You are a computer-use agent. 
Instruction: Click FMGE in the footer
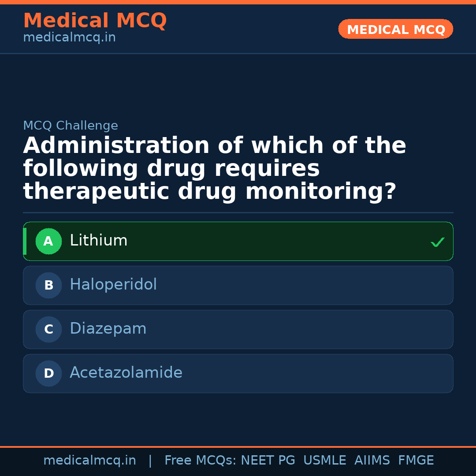tap(416, 461)
